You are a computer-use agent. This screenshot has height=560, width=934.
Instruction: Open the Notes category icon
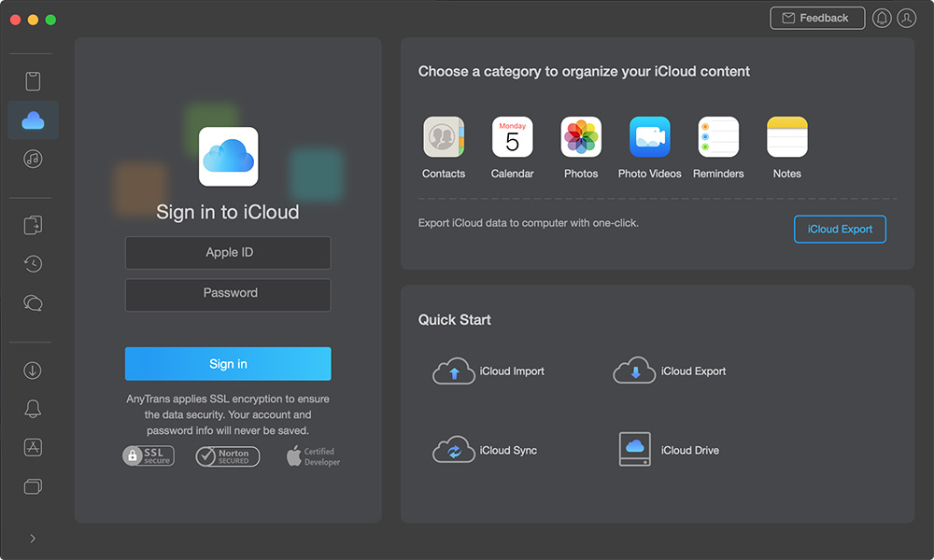click(786, 137)
